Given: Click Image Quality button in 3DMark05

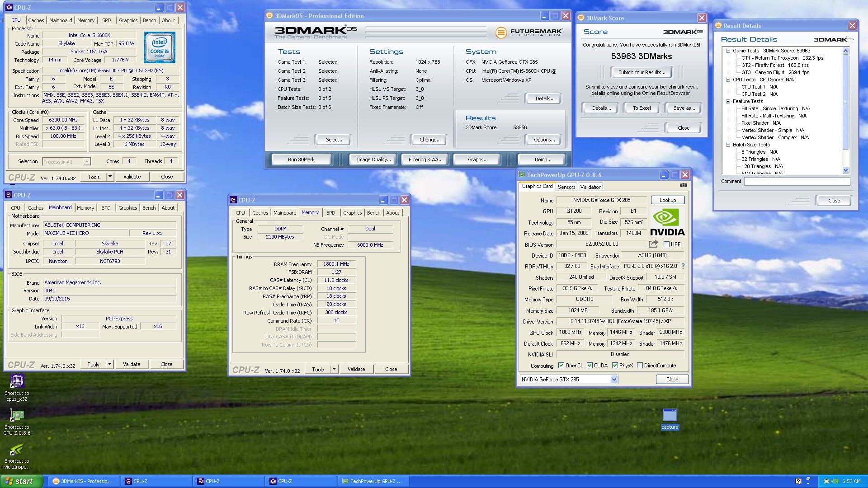Looking at the screenshot, I should tap(373, 160).
